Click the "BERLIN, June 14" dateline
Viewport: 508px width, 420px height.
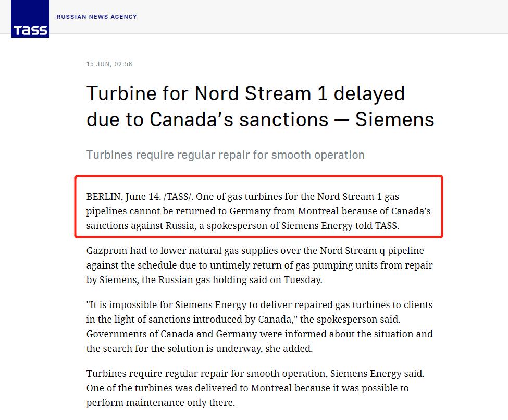(x=123, y=197)
